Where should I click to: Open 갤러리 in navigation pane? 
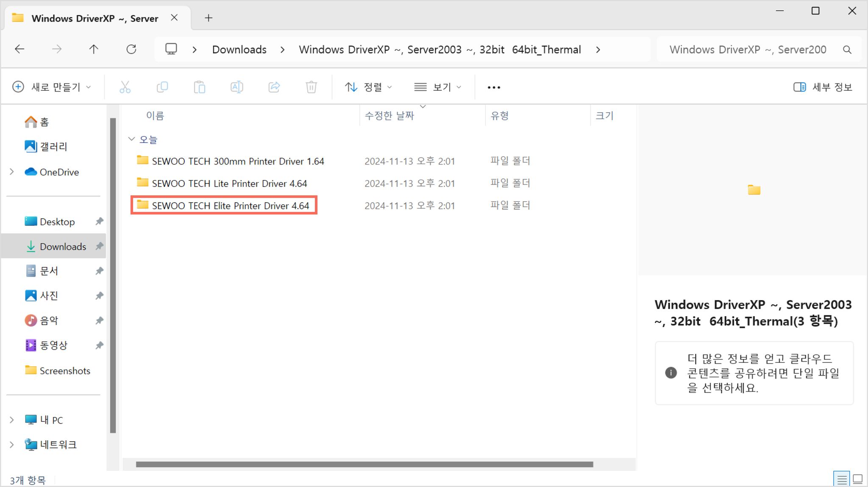coord(46,147)
